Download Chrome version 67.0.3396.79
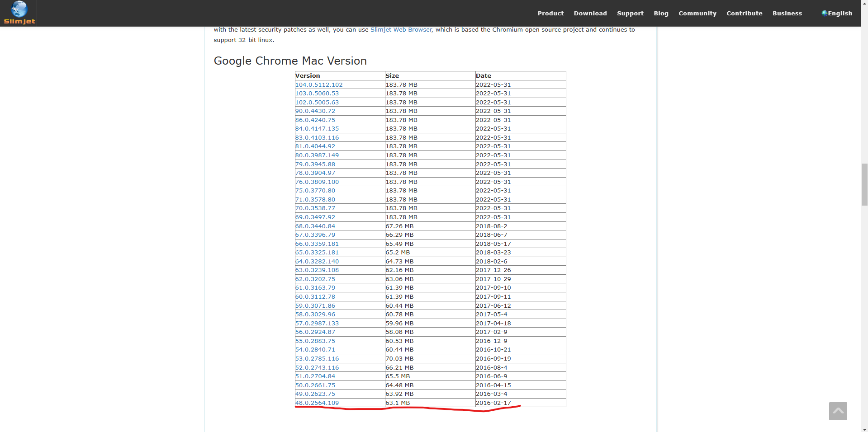868x432 pixels. point(315,235)
